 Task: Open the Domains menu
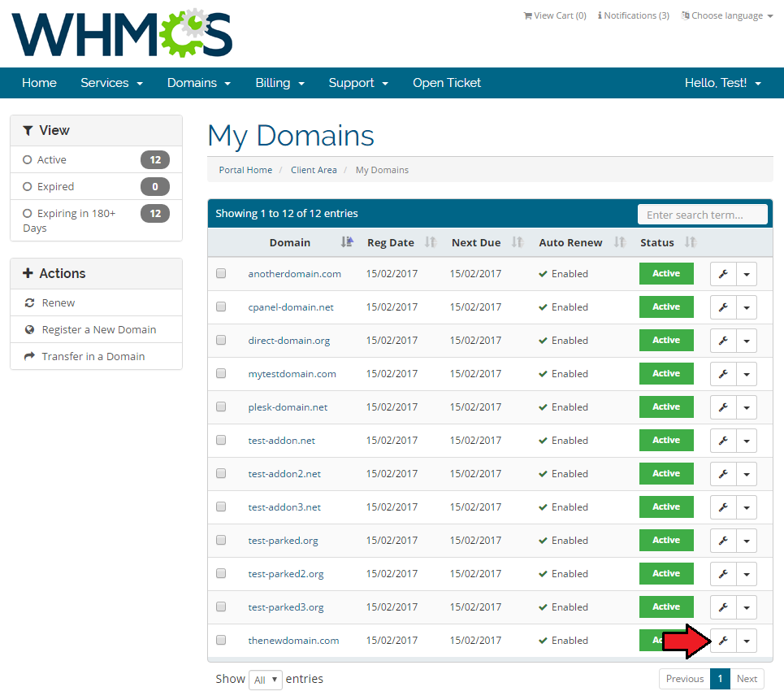pyautogui.click(x=198, y=83)
